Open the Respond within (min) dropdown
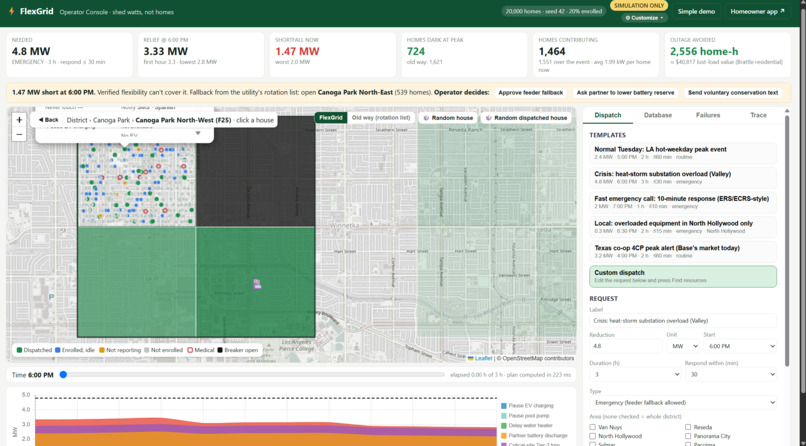Screen dimensions: 806x446 click(731, 375)
